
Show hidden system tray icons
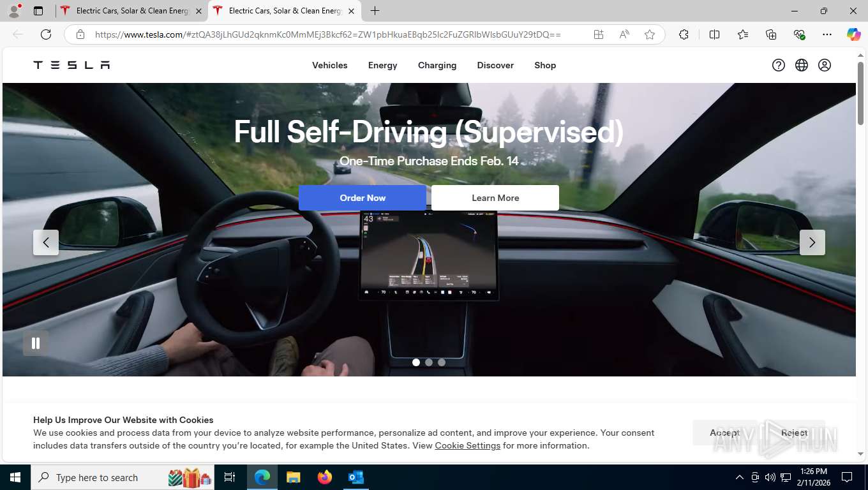(739, 477)
